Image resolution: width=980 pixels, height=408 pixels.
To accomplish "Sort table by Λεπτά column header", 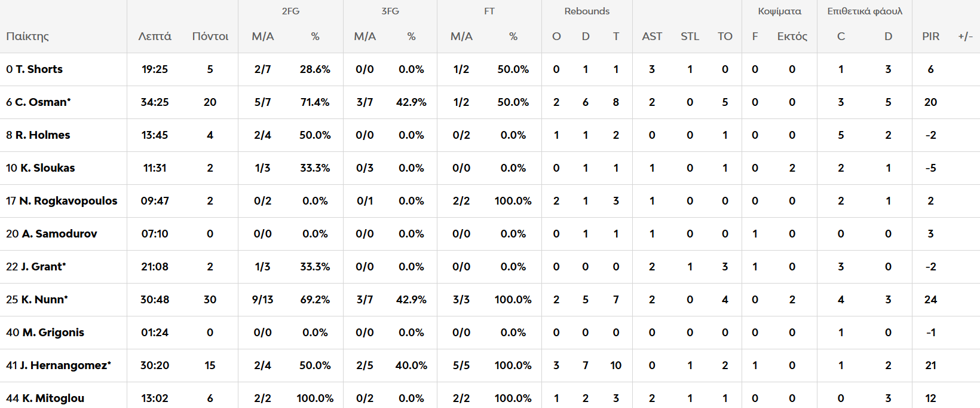I will 155,36.
